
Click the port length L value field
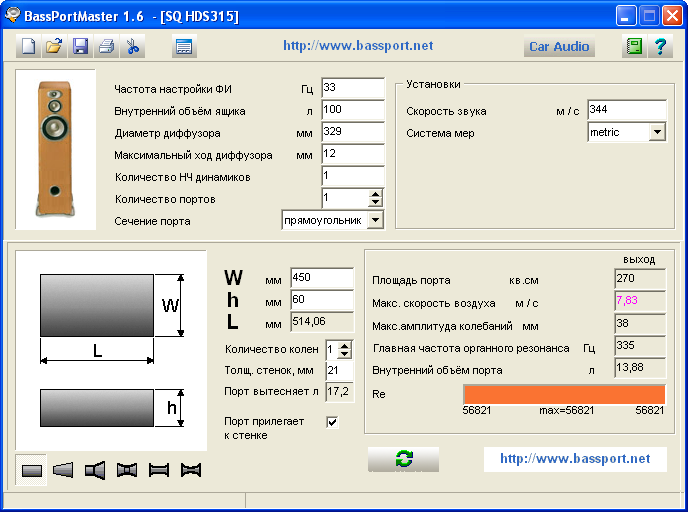(322, 322)
